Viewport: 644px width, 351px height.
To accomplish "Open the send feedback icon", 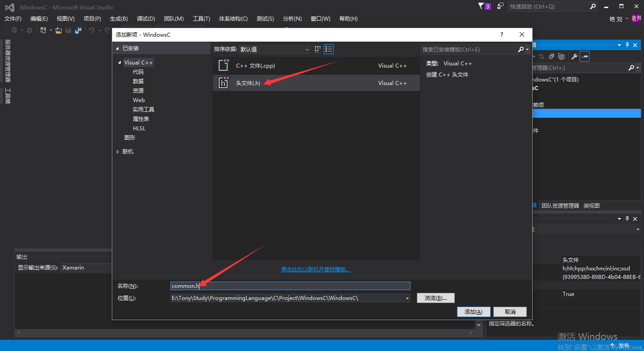I will tap(500, 6).
